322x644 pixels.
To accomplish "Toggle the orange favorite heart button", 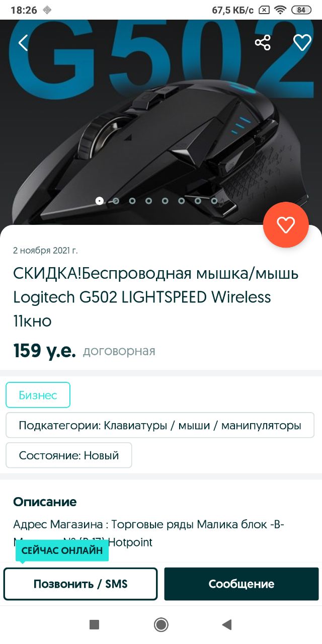I will (286, 225).
